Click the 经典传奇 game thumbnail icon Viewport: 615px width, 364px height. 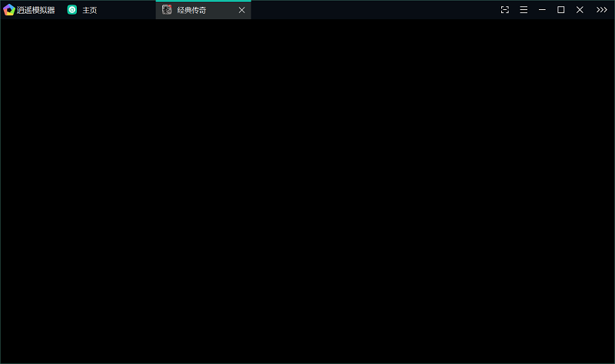tap(167, 10)
